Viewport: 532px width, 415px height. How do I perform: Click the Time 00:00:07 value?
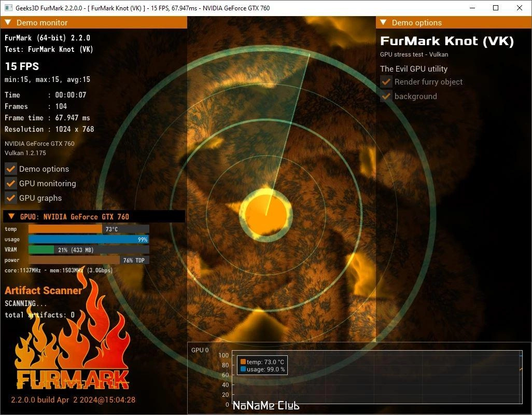click(x=71, y=95)
